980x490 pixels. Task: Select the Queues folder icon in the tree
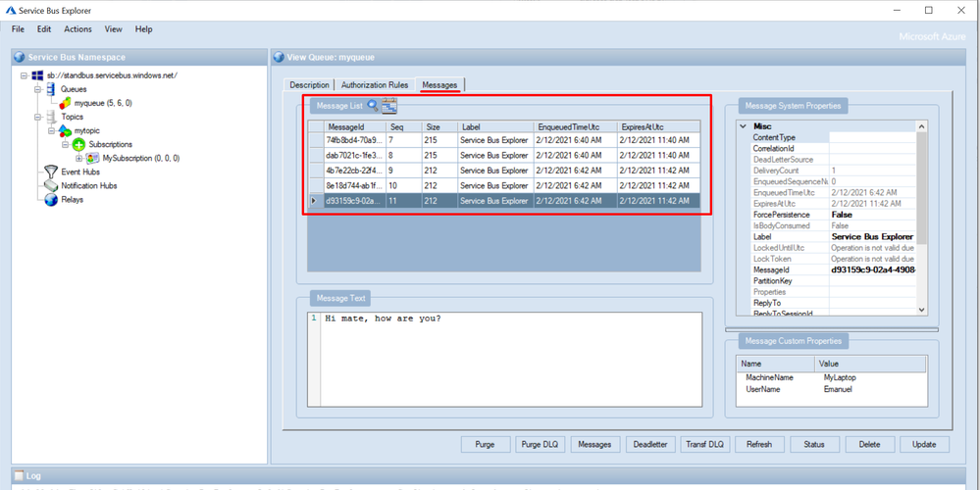click(52, 89)
